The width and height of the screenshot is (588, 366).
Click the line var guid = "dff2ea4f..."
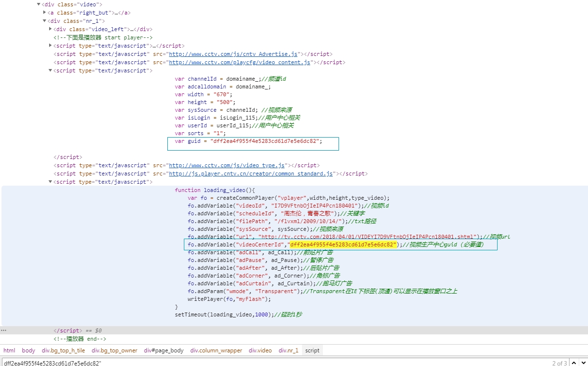[x=249, y=141]
